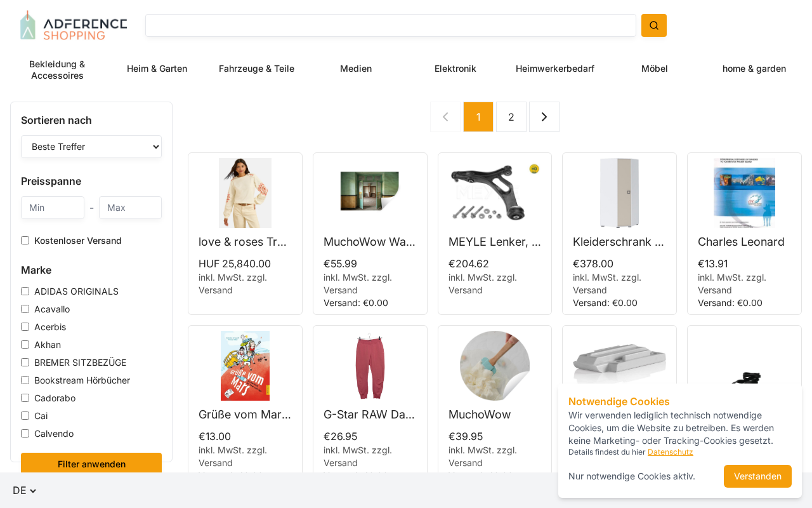
Task: Click the magnifying glass search button
Action: coord(653,25)
